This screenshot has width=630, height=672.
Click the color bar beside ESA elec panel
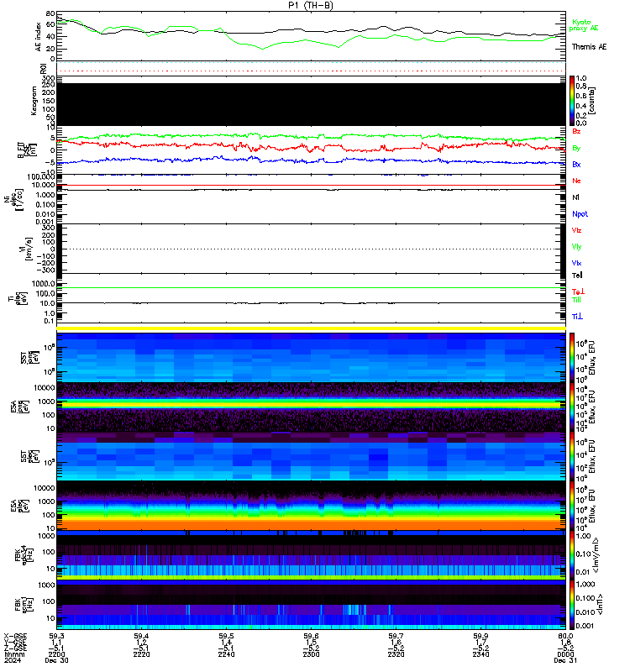pyautogui.click(x=572, y=506)
